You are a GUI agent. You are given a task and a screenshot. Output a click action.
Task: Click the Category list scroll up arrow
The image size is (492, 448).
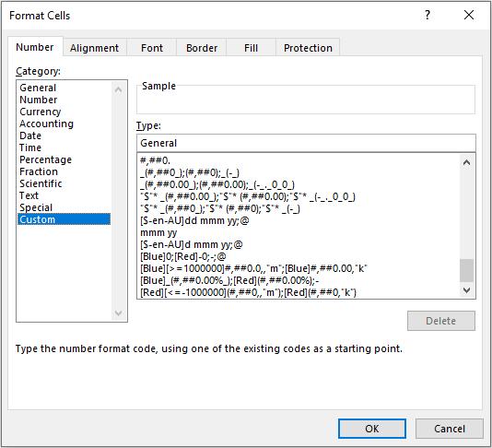pos(118,90)
